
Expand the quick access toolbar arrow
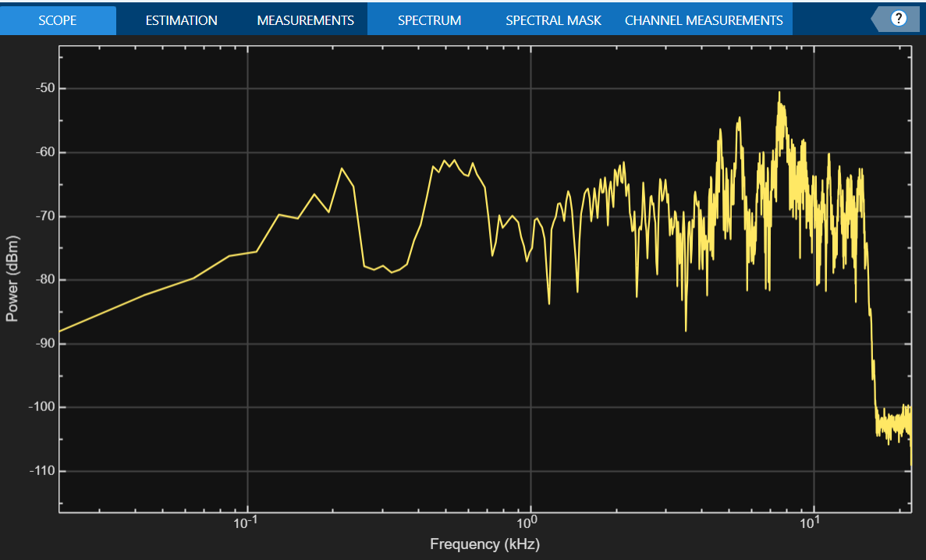click(x=877, y=19)
